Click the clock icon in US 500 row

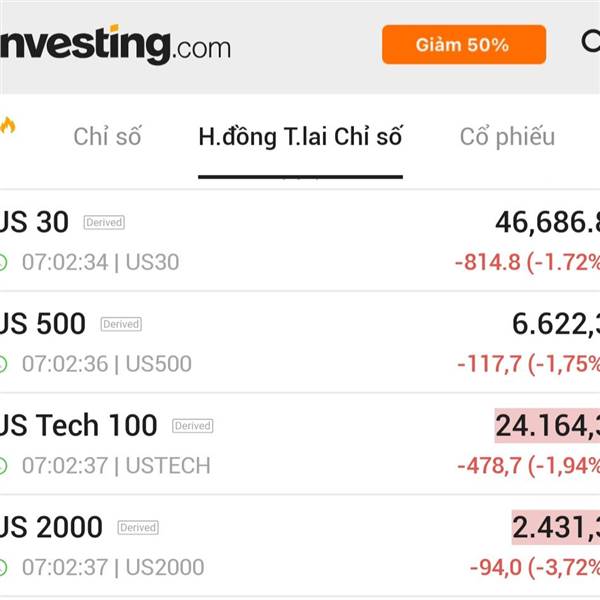3,364
